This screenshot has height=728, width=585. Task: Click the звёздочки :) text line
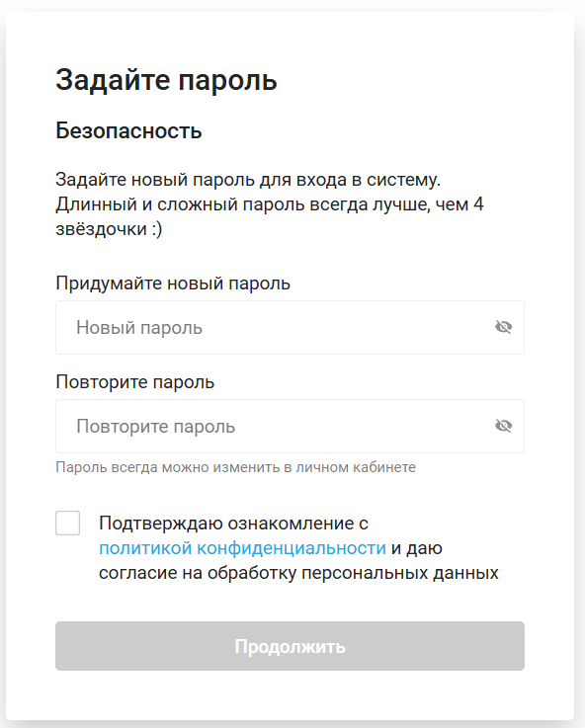pos(109,229)
